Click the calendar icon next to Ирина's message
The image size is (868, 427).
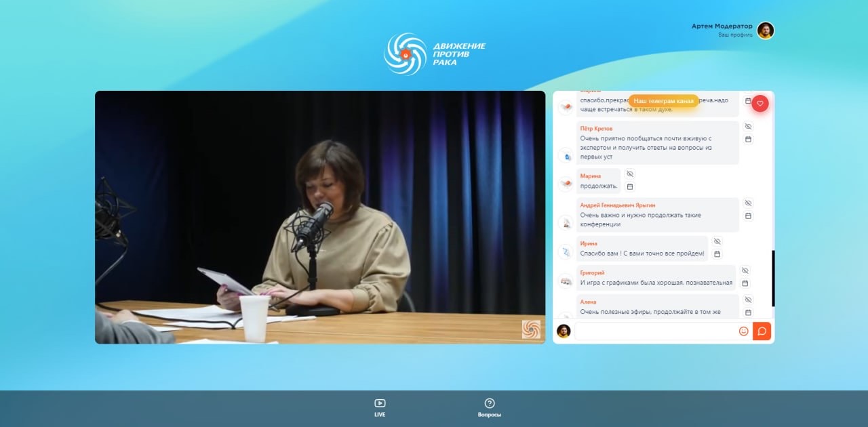click(717, 254)
